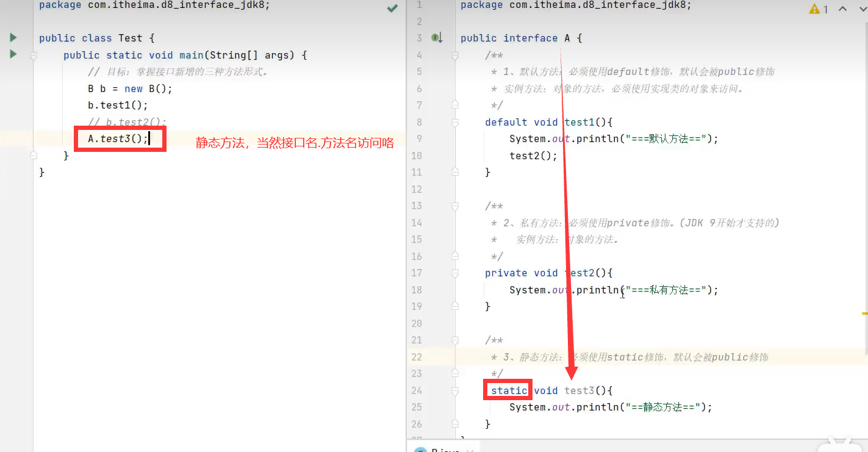Collapse the static method Javadoc comment
This screenshot has width=868, height=452.
pos(454,340)
